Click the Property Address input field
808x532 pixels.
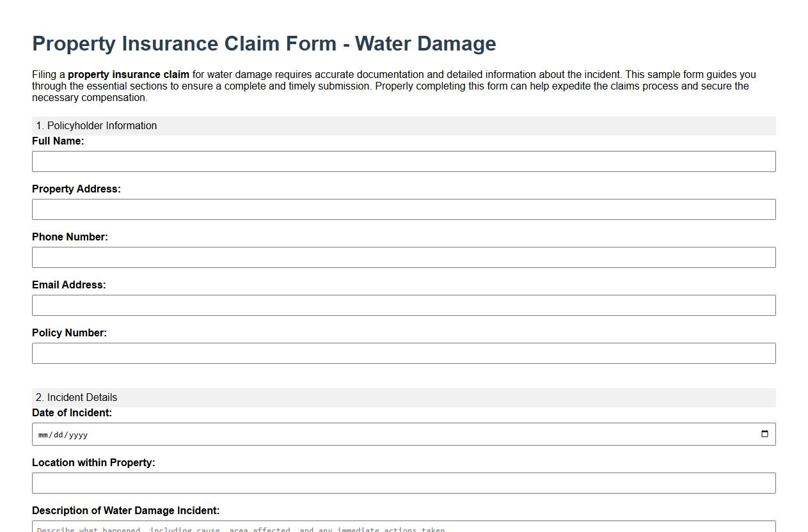(x=404, y=209)
